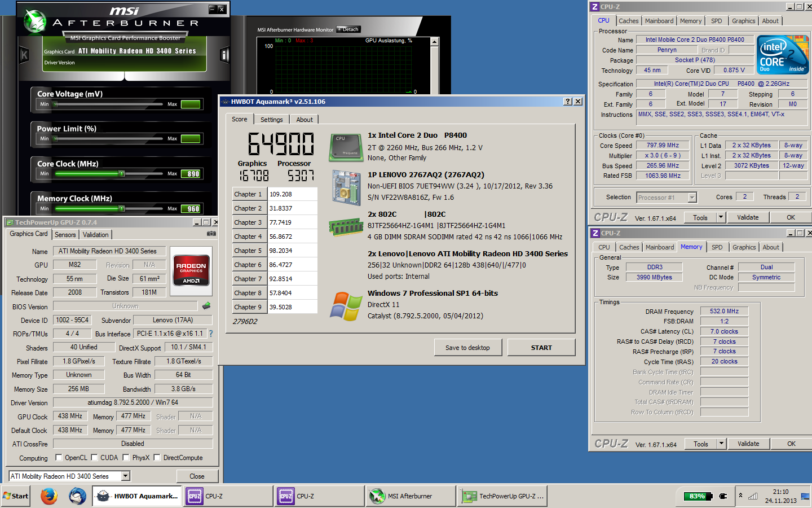This screenshot has width=812, height=508.
Task: Open the About tab in Aquamark
Action: click(x=304, y=120)
